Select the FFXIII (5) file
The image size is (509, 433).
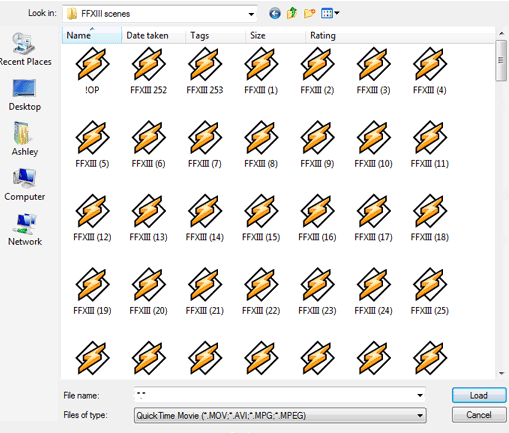[92, 145]
